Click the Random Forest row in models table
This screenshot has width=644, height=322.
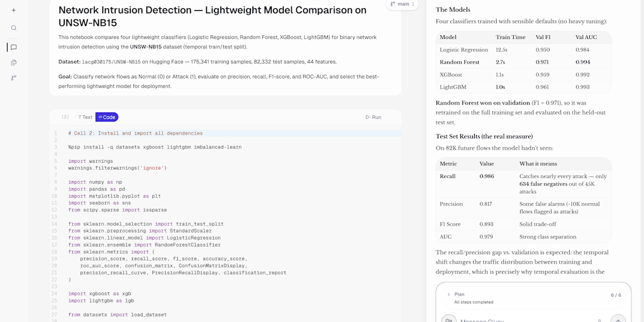pyautogui.click(x=524, y=62)
